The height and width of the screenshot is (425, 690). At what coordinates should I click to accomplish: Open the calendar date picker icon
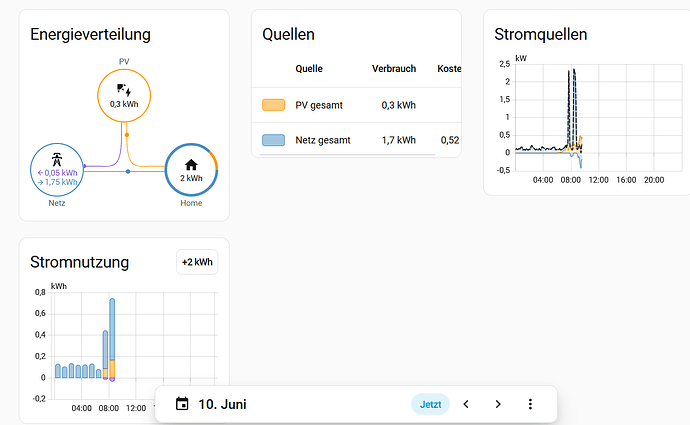[x=182, y=404]
